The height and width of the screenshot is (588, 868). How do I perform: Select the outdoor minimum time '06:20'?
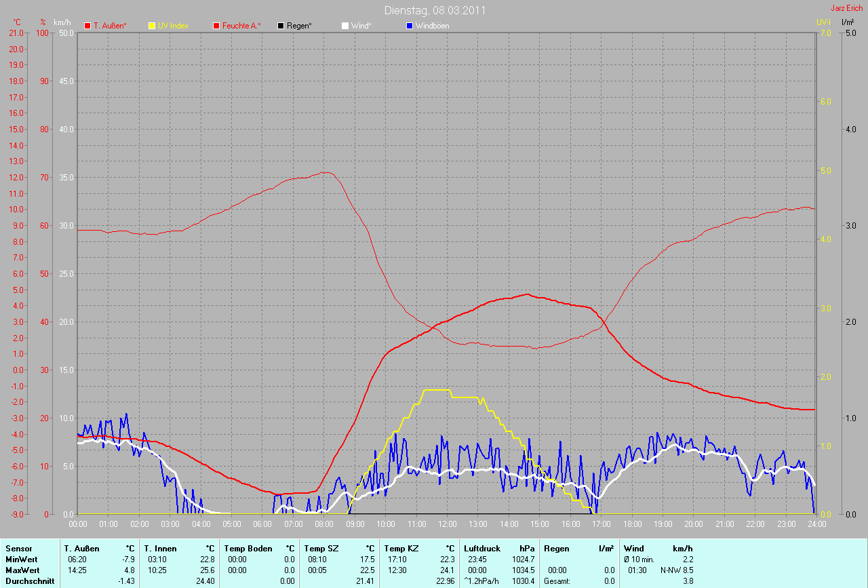(77, 560)
